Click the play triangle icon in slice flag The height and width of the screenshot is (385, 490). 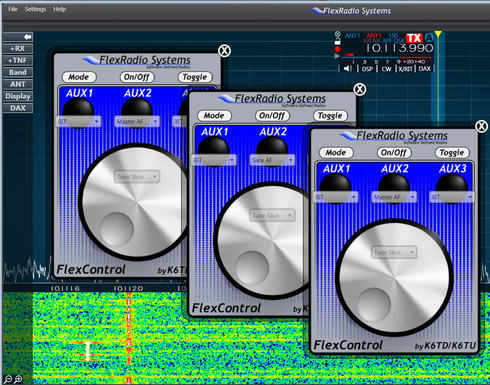point(337,57)
